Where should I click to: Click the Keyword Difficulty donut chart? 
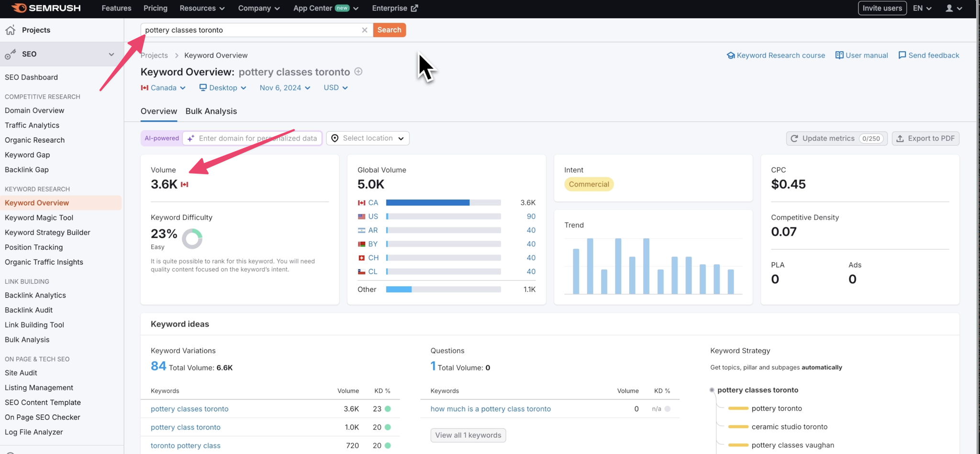click(192, 239)
